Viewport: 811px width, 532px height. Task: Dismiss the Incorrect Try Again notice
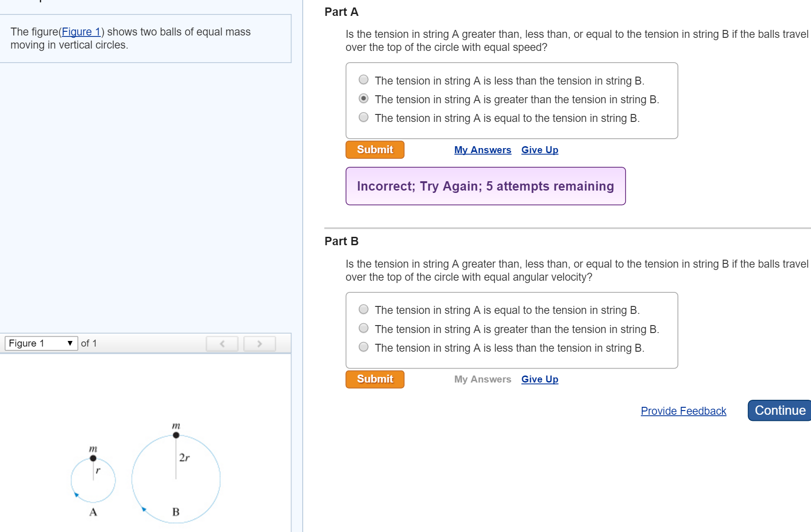tap(485, 186)
